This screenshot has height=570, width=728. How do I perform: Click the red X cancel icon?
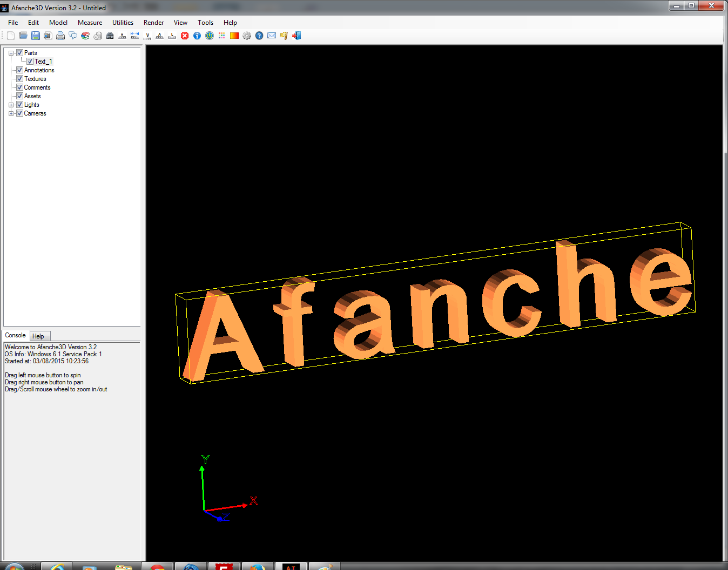point(185,36)
